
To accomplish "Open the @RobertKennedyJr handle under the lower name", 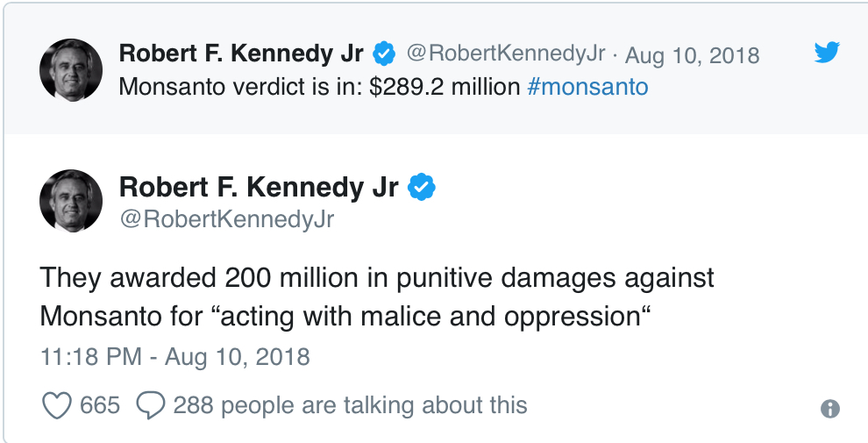I will tap(226, 218).
